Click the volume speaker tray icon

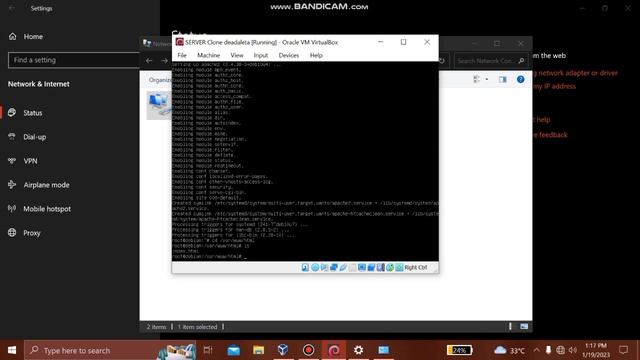point(573,350)
